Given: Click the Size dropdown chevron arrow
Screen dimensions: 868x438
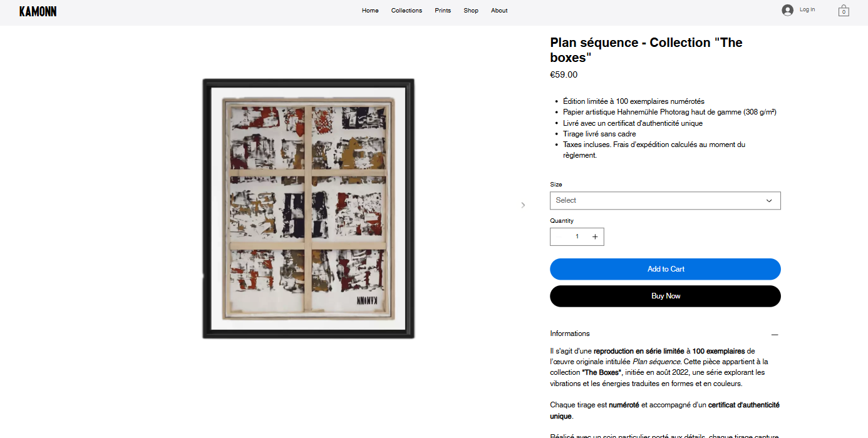Looking at the screenshot, I should (769, 201).
